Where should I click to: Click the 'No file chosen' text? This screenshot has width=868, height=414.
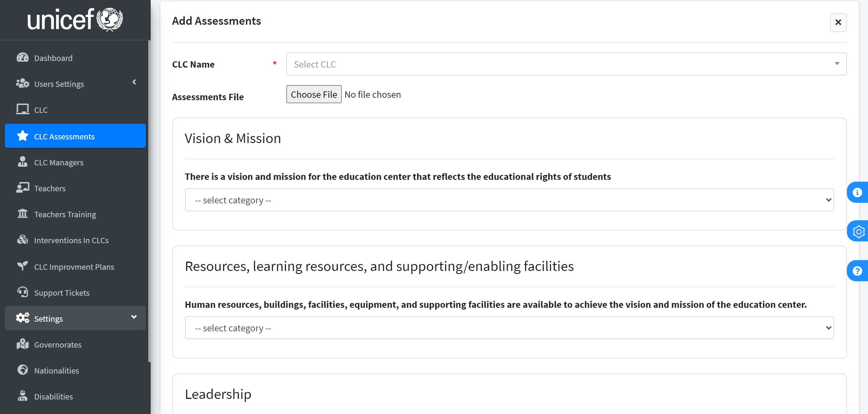coord(373,94)
